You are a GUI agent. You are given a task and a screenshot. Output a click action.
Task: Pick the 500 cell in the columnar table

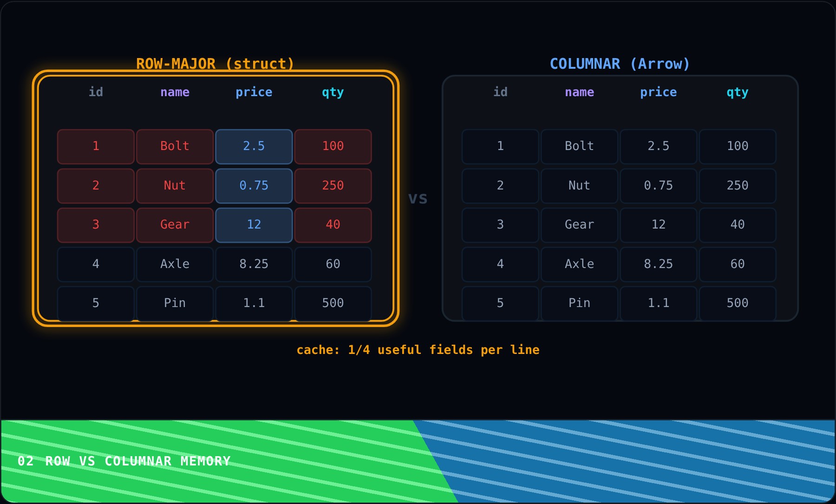pos(738,304)
